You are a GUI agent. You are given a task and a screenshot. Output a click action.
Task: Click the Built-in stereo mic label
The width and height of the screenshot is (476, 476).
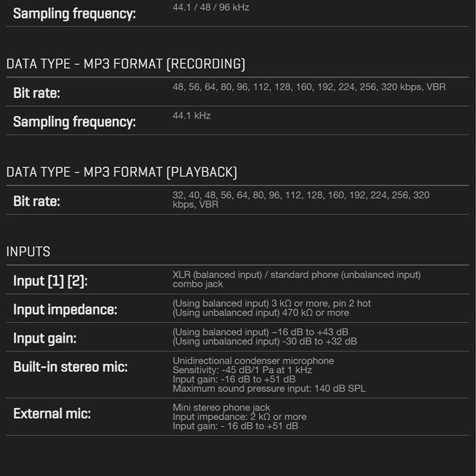(x=70, y=367)
